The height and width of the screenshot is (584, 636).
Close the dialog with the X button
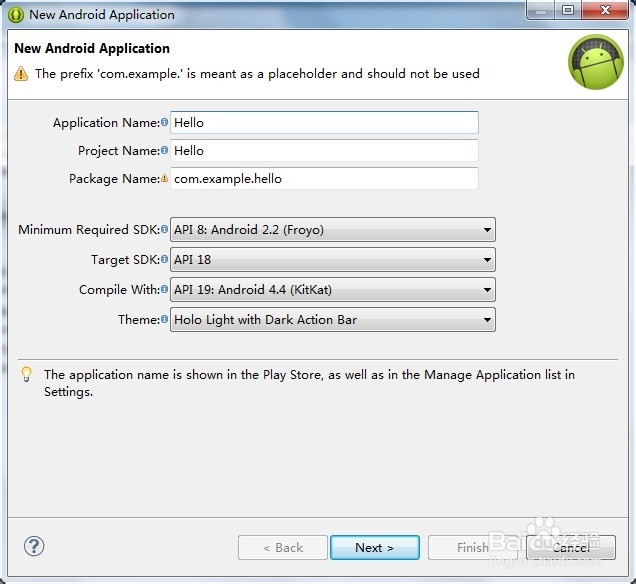pyautogui.click(x=605, y=10)
